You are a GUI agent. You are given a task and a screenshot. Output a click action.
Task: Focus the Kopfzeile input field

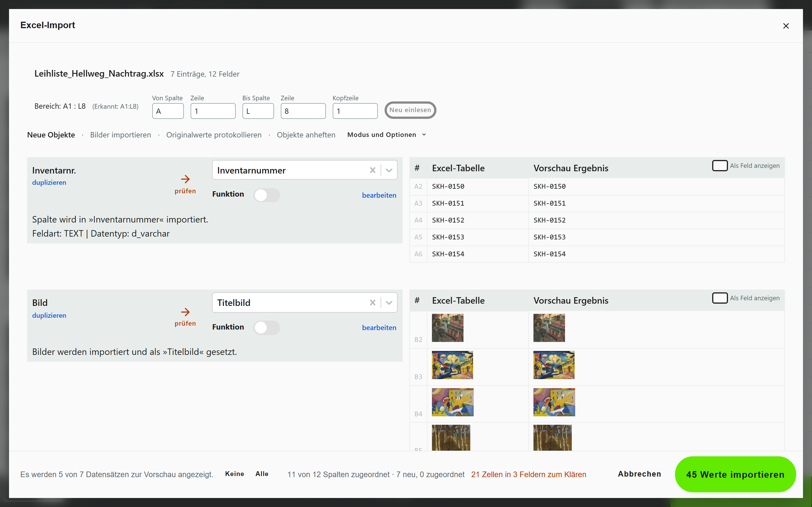[355, 111]
